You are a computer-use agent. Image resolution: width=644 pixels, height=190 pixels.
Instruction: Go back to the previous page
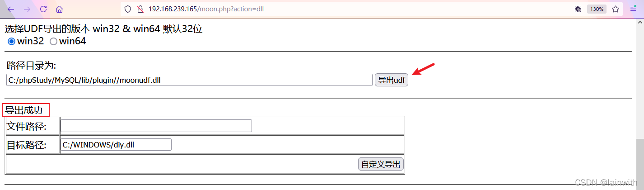11,9
